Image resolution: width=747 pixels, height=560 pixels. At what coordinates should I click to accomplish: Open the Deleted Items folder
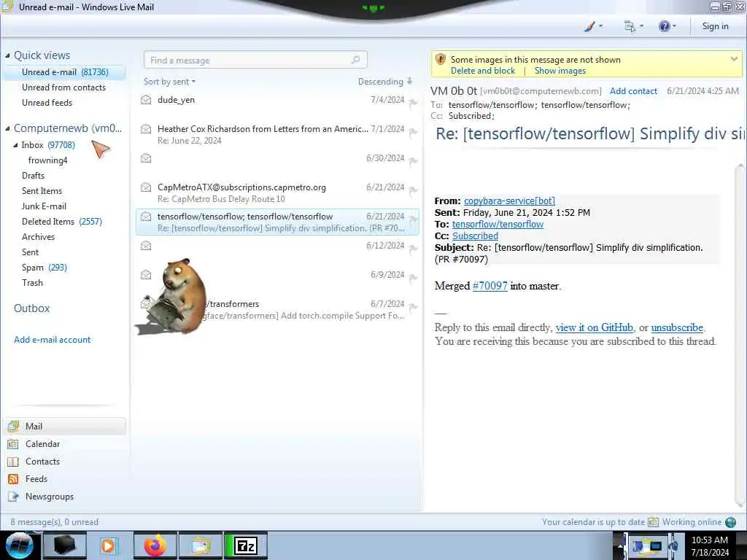click(62, 222)
